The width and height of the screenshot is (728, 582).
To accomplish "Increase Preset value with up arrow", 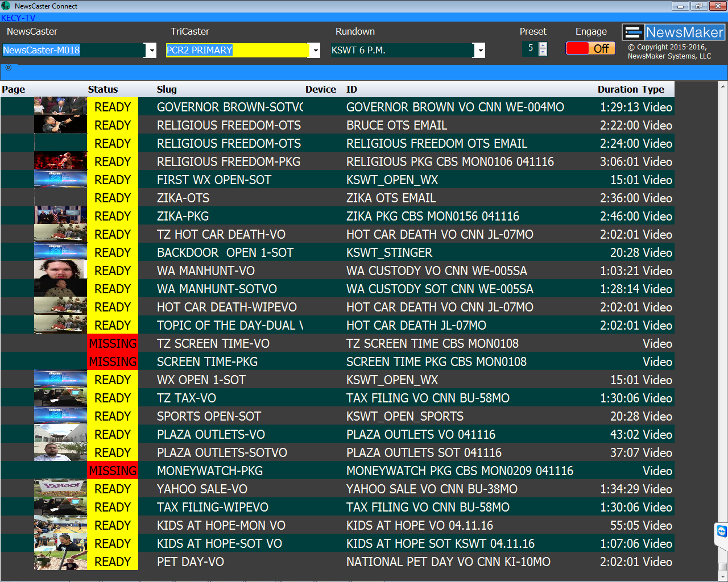I will pyautogui.click(x=543, y=45).
